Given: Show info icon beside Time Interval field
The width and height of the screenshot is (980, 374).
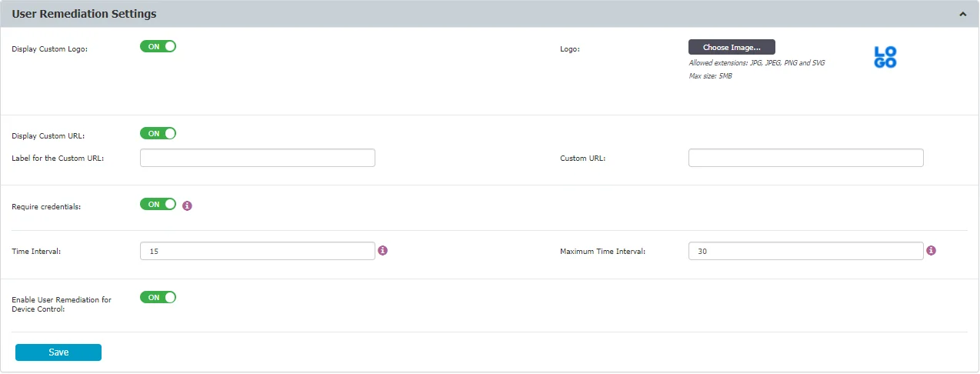Looking at the screenshot, I should pyautogui.click(x=382, y=250).
